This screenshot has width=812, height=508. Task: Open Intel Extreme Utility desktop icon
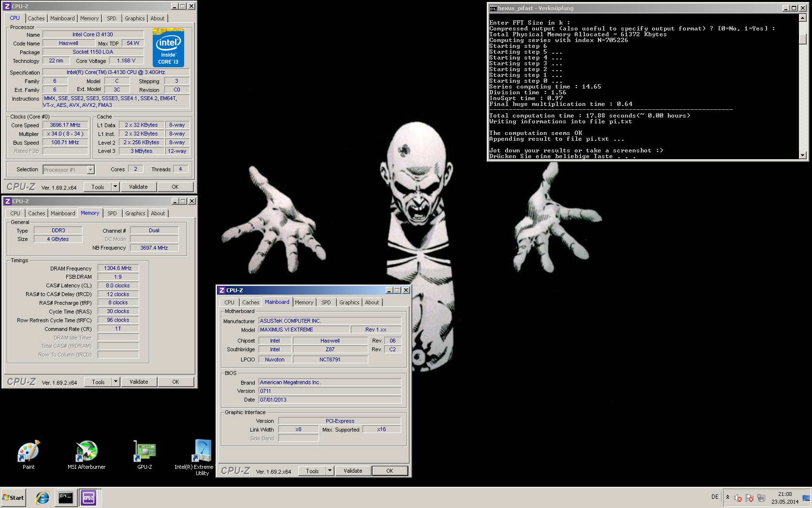(202, 457)
